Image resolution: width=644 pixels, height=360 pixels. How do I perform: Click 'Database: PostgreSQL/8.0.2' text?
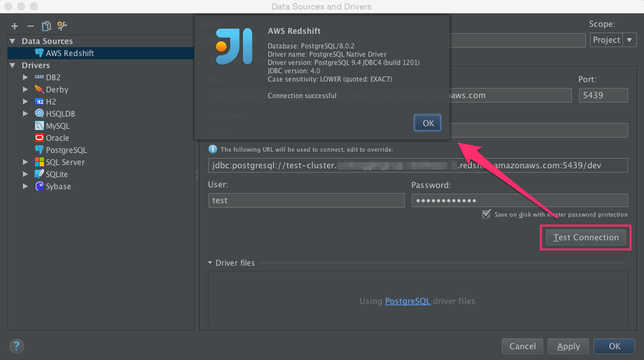pos(311,46)
